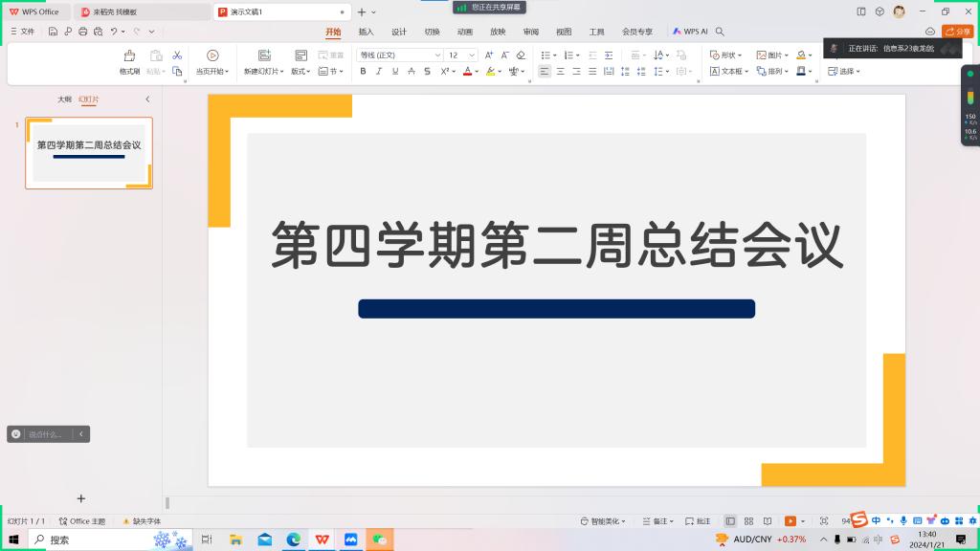980x551 pixels.
Task: Select slide 1 thumbnail in the panel
Action: tap(89, 152)
